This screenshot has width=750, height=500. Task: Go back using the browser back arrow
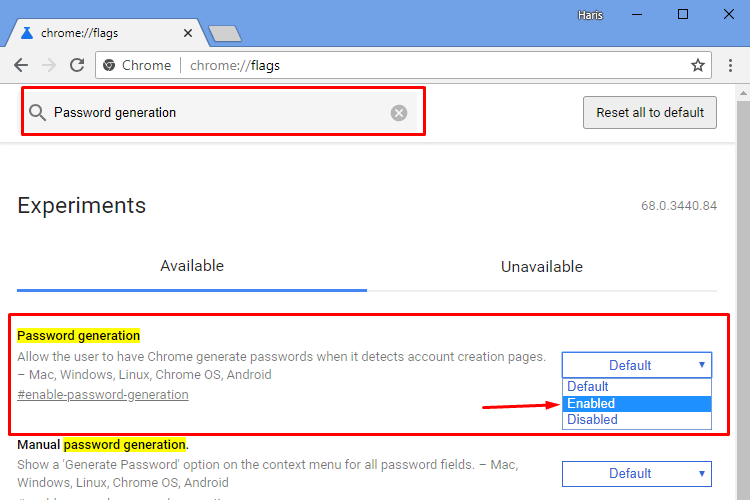pos(21,65)
